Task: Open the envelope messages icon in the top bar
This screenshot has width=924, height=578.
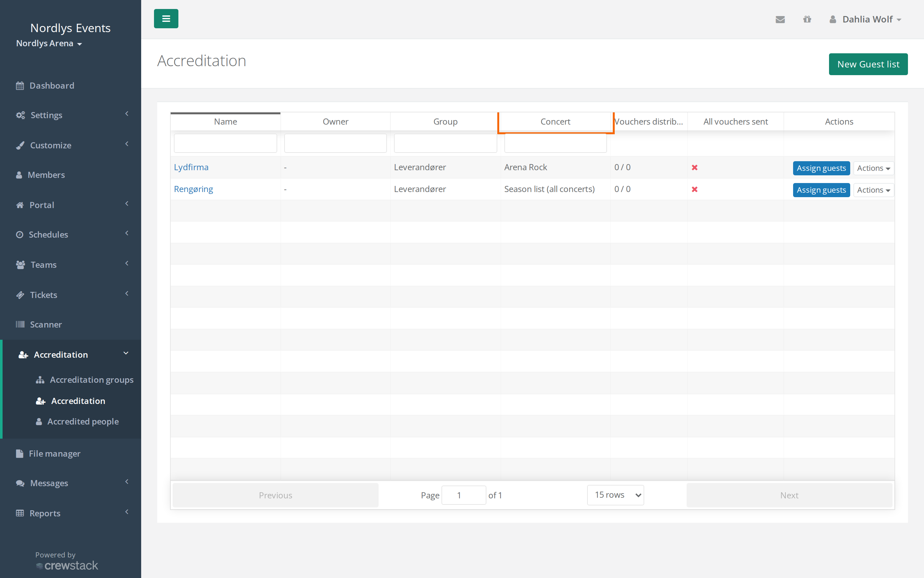Action: pos(780,20)
